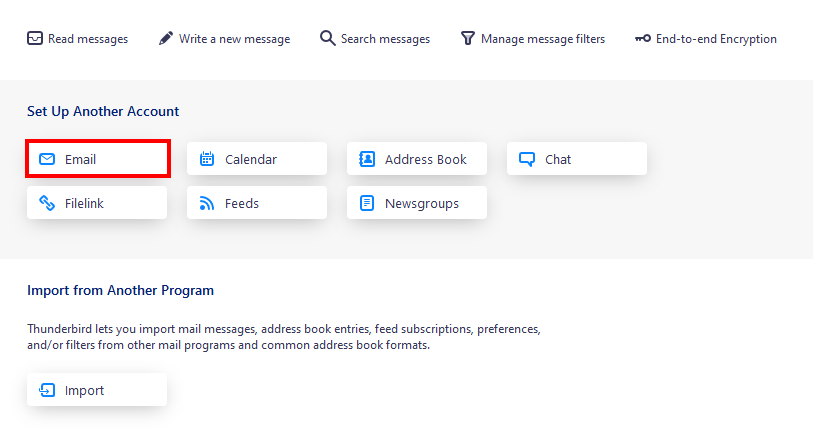
Task: Open Read messages link
Action: click(x=77, y=38)
